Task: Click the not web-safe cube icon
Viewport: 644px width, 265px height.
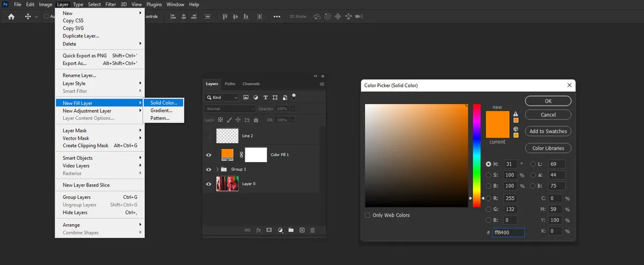Action: pos(516,129)
